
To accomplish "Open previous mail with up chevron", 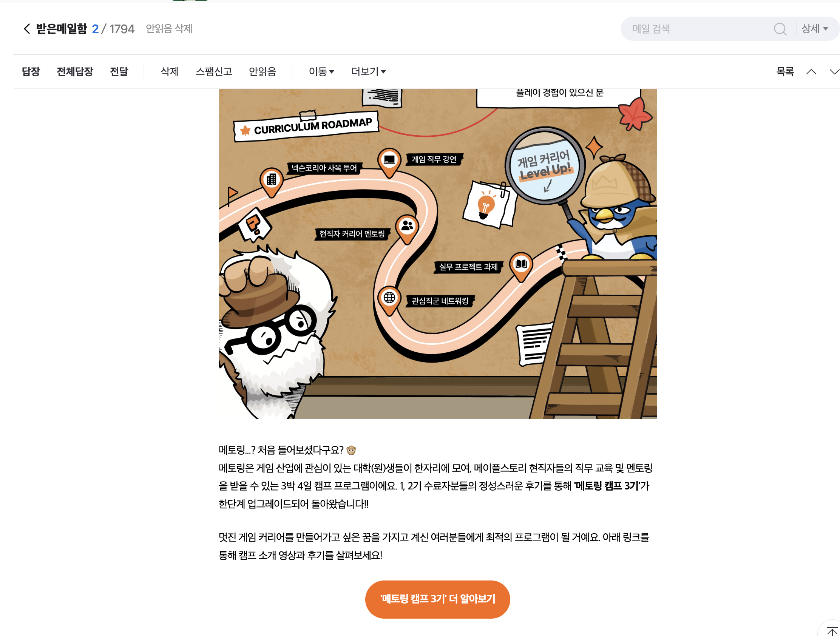I will pos(811,72).
